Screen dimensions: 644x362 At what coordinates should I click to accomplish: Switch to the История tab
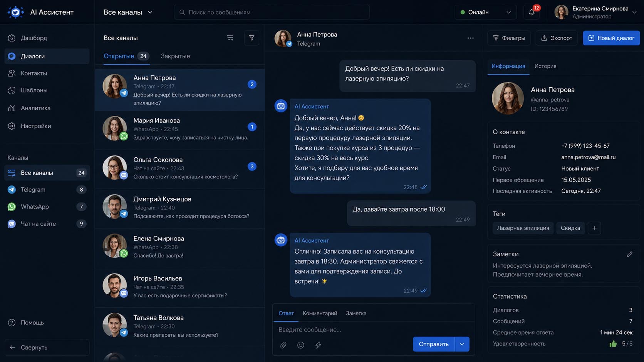pyautogui.click(x=545, y=66)
